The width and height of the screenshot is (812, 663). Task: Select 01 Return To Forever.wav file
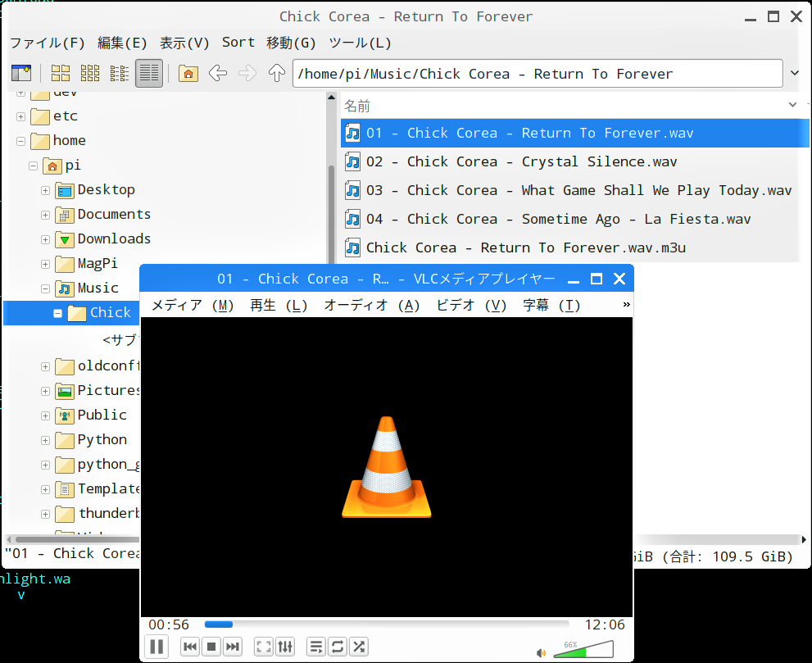tap(575, 133)
